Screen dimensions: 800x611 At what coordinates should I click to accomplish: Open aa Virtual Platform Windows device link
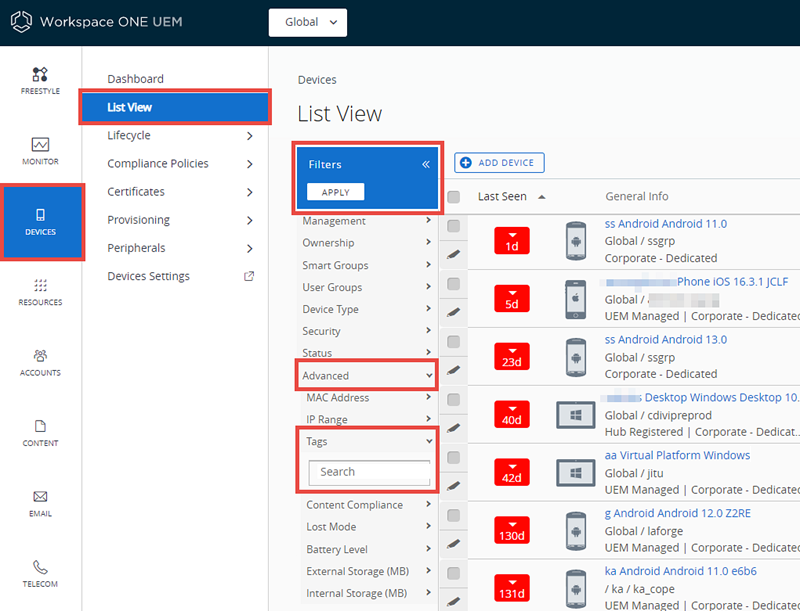coord(677,455)
